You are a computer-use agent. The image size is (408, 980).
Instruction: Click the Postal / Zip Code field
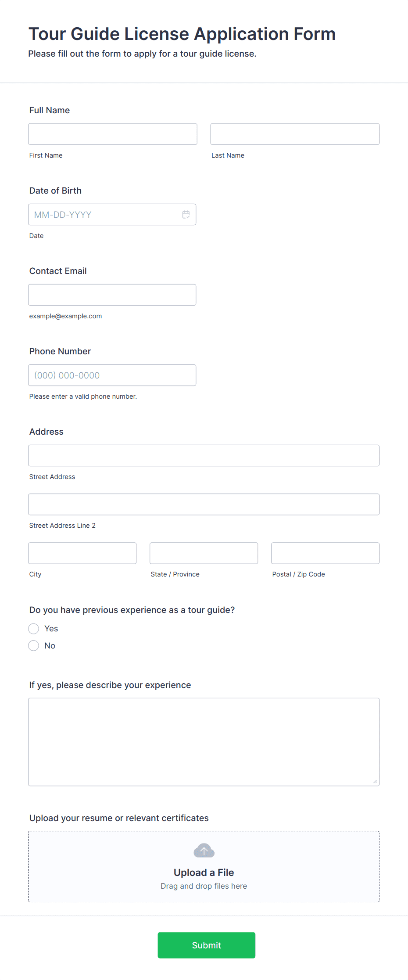click(326, 553)
